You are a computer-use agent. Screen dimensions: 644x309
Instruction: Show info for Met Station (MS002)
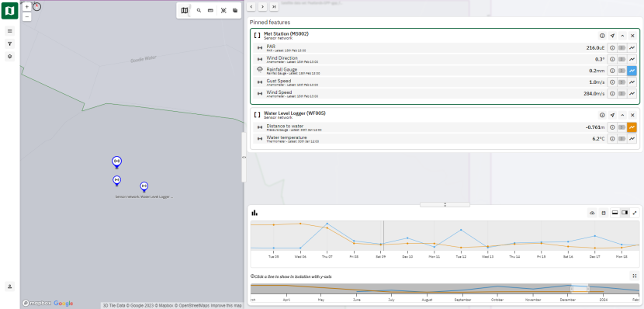coord(602,36)
